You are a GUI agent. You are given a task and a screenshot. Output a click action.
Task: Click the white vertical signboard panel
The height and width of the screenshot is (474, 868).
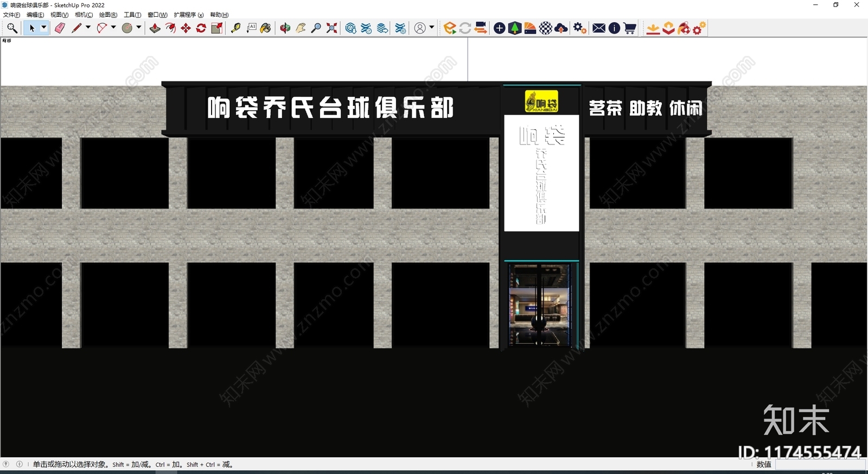tap(541, 173)
